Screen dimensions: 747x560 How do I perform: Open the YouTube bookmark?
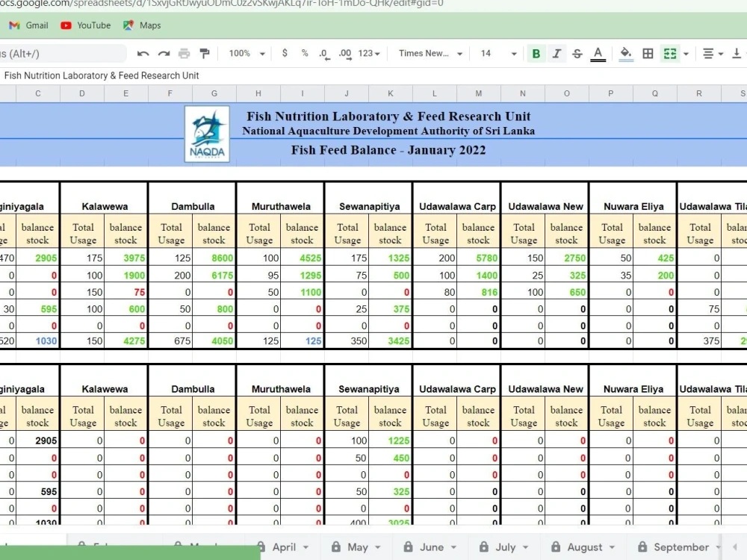tap(86, 25)
